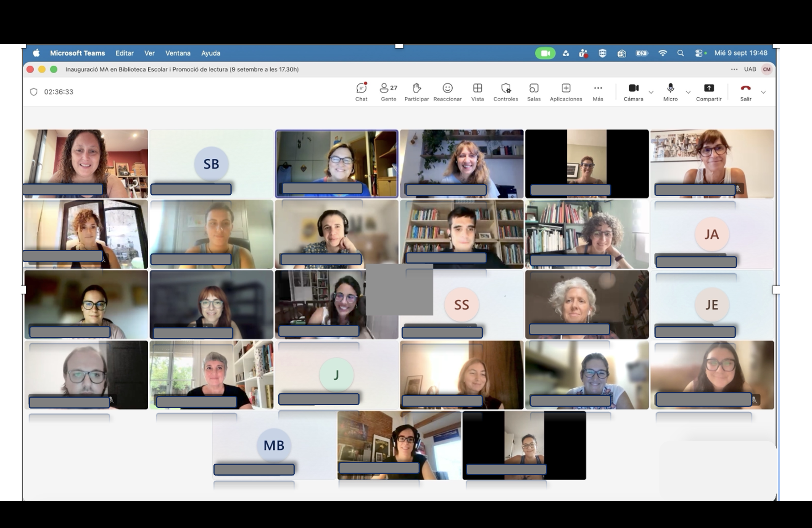Image resolution: width=812 pixels, height=528 pixels.
Task: Open Más more actions
Action: [x=598, y=92]
